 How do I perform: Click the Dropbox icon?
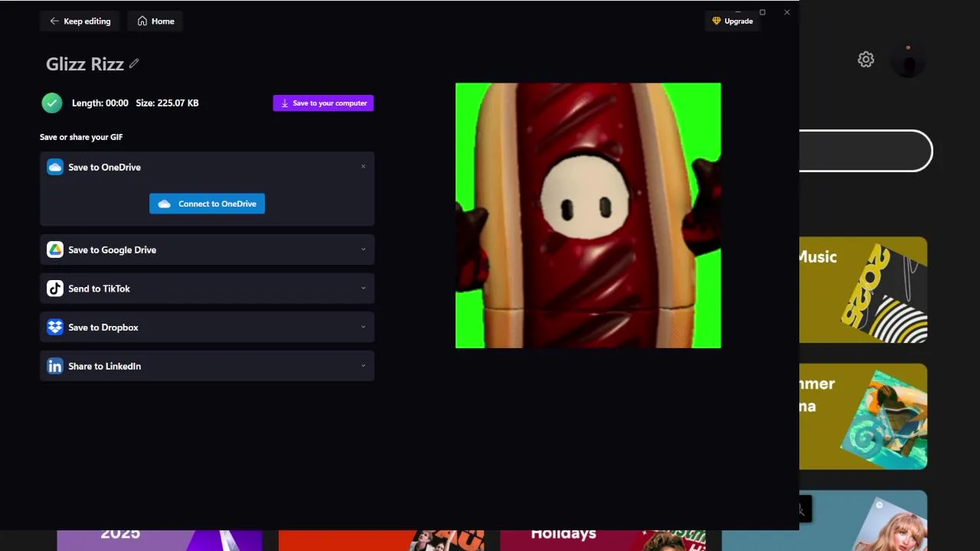pyautogui.click(x=55, y=327)
